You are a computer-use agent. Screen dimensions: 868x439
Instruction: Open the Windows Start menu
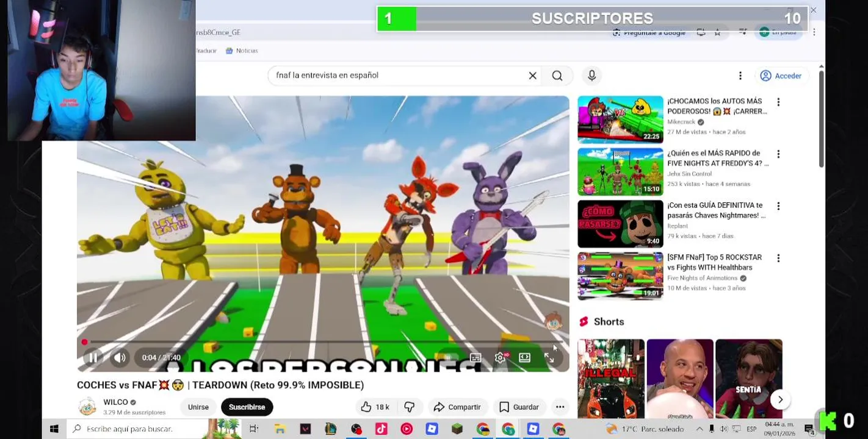point(54,429)
